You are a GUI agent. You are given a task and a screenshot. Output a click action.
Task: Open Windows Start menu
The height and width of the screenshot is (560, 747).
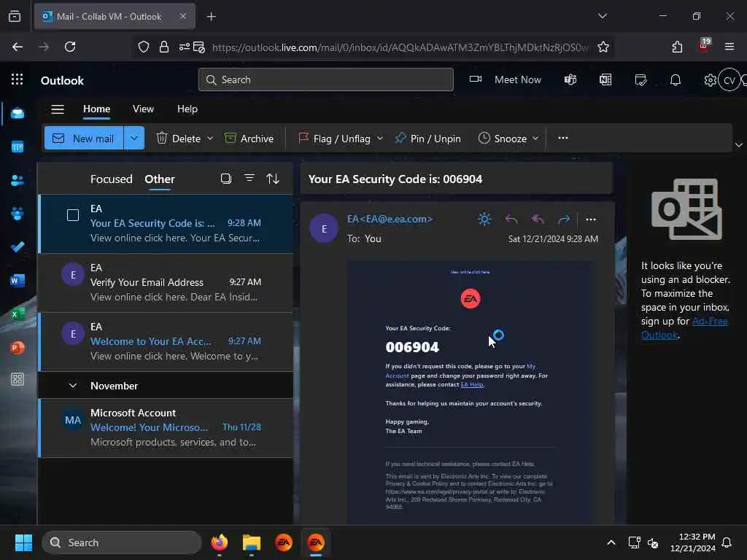[x=23, y=542]
